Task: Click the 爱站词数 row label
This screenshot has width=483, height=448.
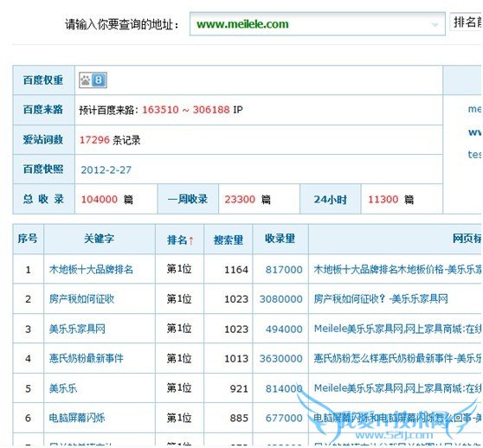Action: coord(43,140)
